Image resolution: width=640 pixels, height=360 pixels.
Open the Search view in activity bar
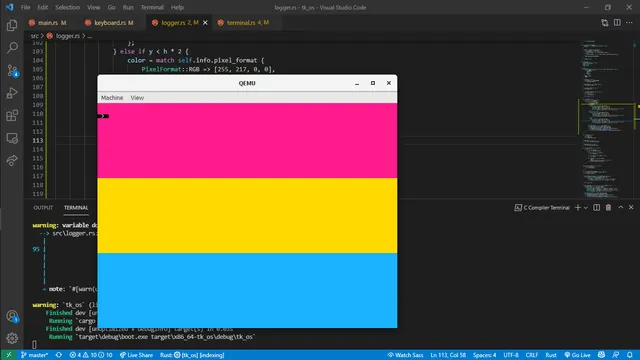[12, 48]
